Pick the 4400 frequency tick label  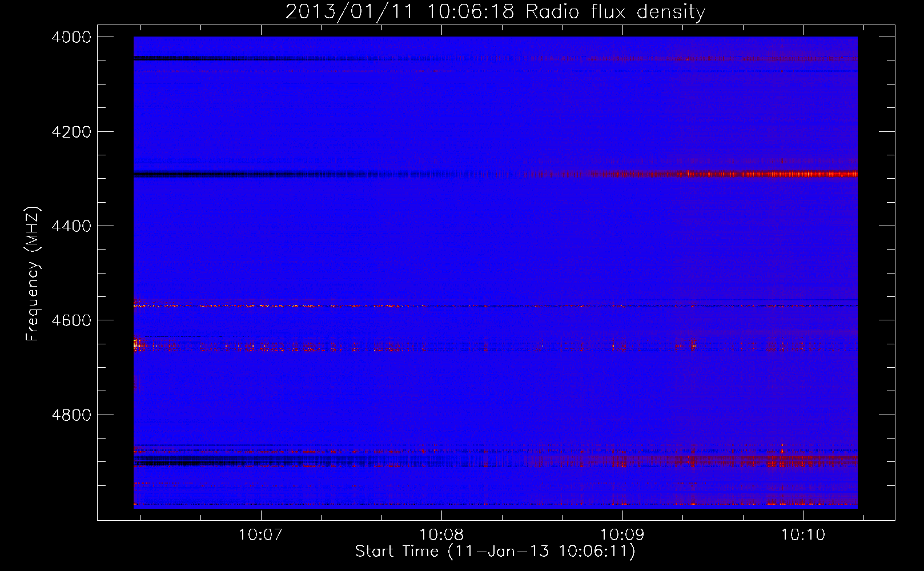[71, 226]
